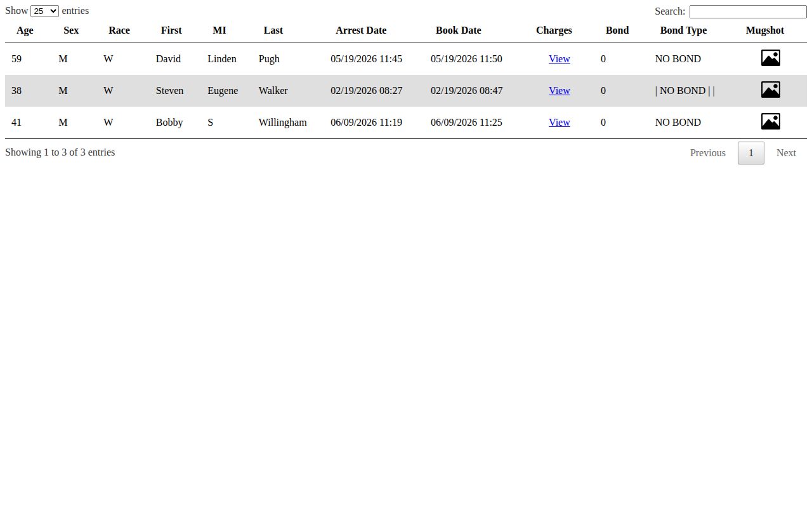The height and width of the screenshot is (508, 812).
Task: Select arrest date 05/19/2026 11:45
Action: tap(366, 59)
